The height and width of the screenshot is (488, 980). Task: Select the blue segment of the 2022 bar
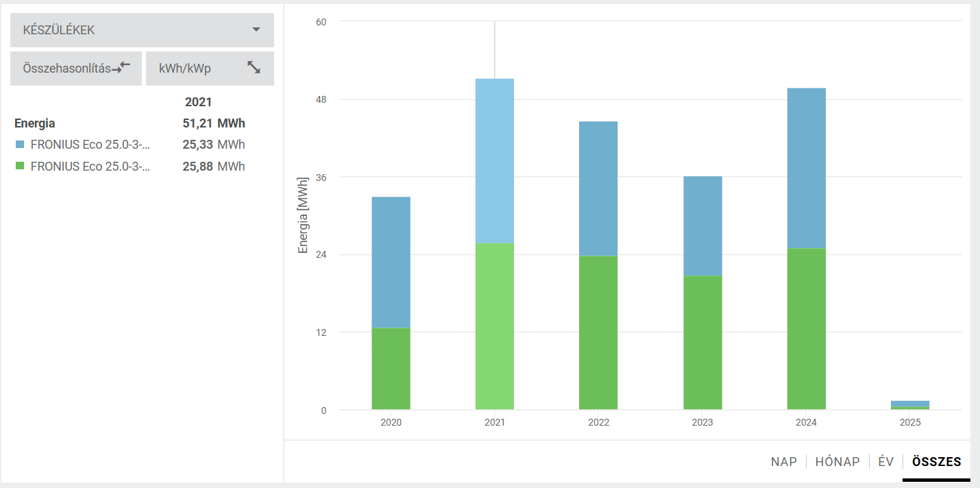coord(598,188)
